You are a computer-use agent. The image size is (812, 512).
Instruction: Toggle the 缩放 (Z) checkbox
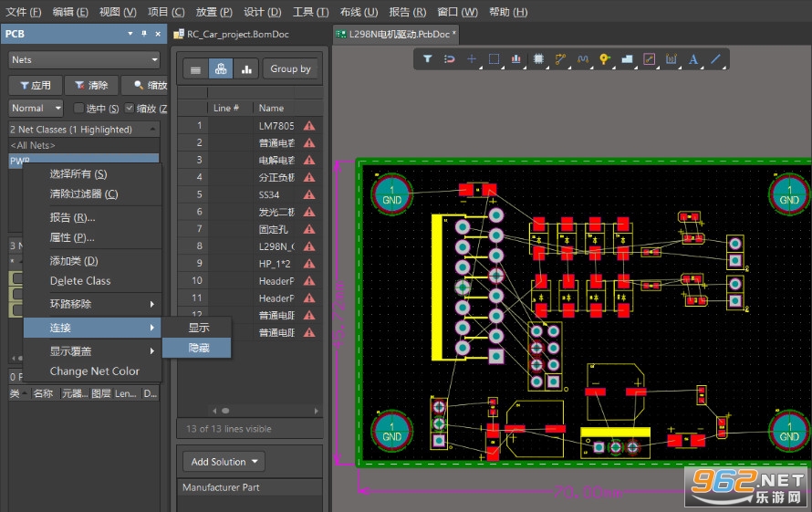point(130,108)
